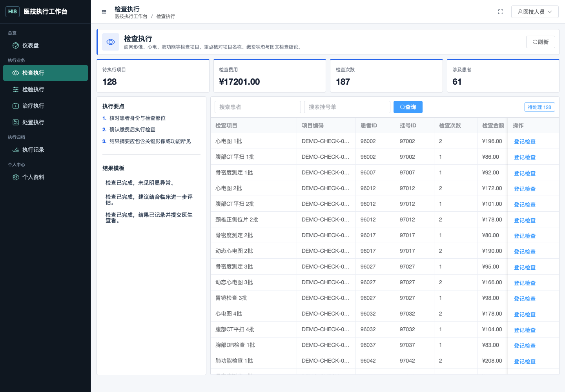565x392 pixels.
Task: Enter fullscreen with the expand icon
Action: pos(501,12)
